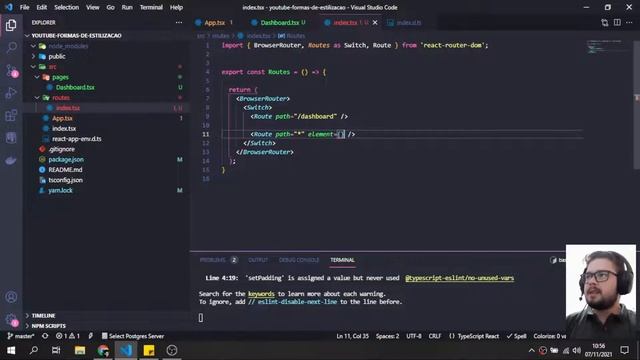The image size is (640, 360).
Task: Open README.md in explorer
Action: [x=65, y=169]
